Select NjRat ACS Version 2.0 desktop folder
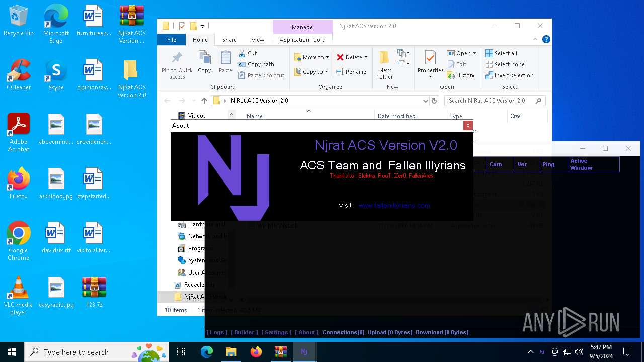This screenshot has width=644, height=362. pos(131,78)
